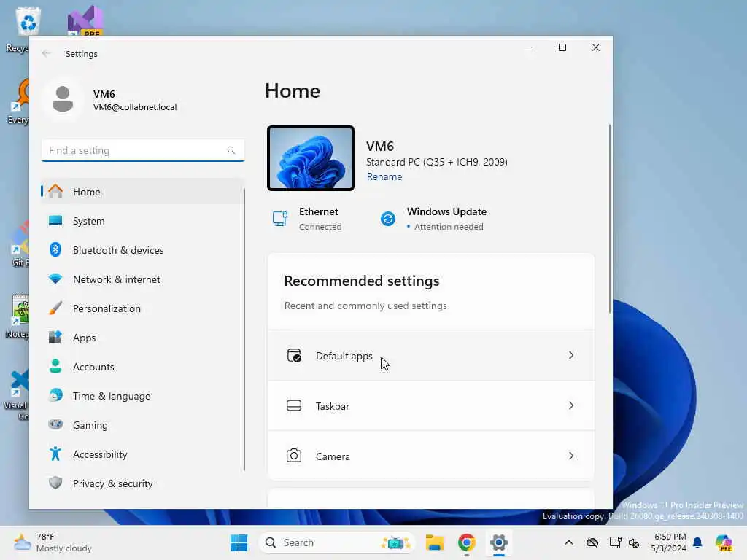Click the Rename link
Screen dimensions: 747x560
pyautogui.click(x=384, y=176)
